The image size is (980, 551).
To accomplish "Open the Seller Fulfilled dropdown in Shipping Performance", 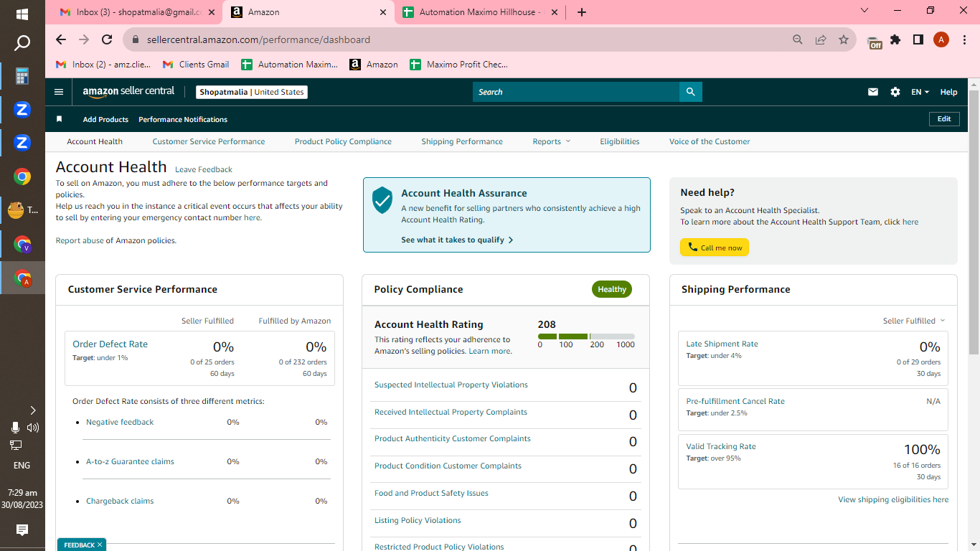I will click(x=914, y=321).
